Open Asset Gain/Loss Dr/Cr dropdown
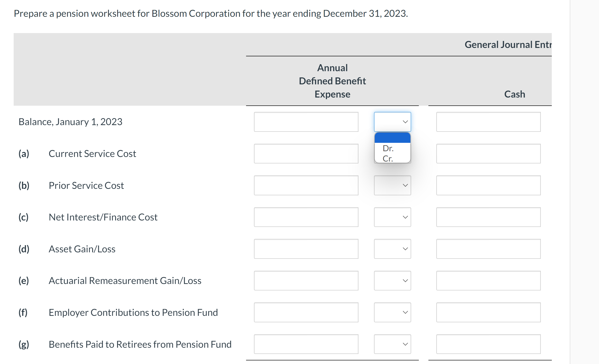 [x=392, y=249]
